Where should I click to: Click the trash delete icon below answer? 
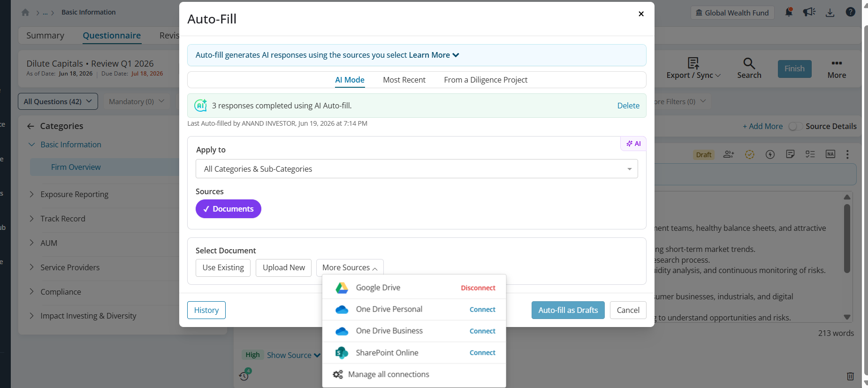(850, 376)
